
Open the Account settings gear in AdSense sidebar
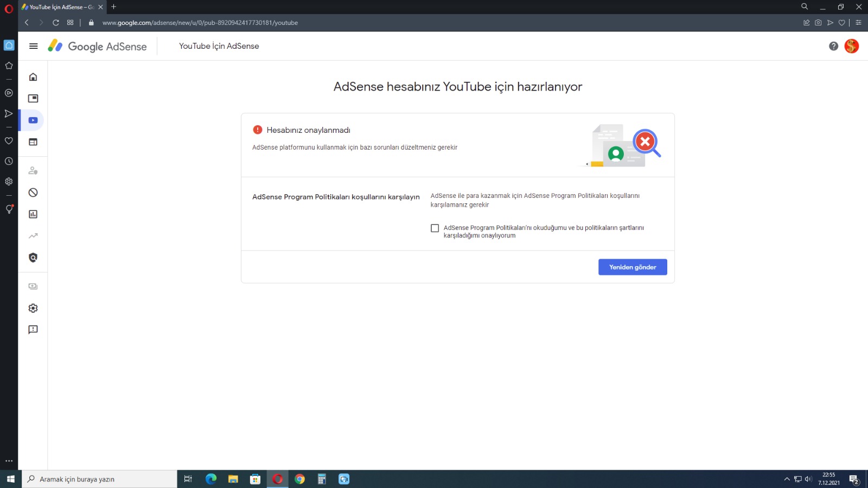coord(33,308)
